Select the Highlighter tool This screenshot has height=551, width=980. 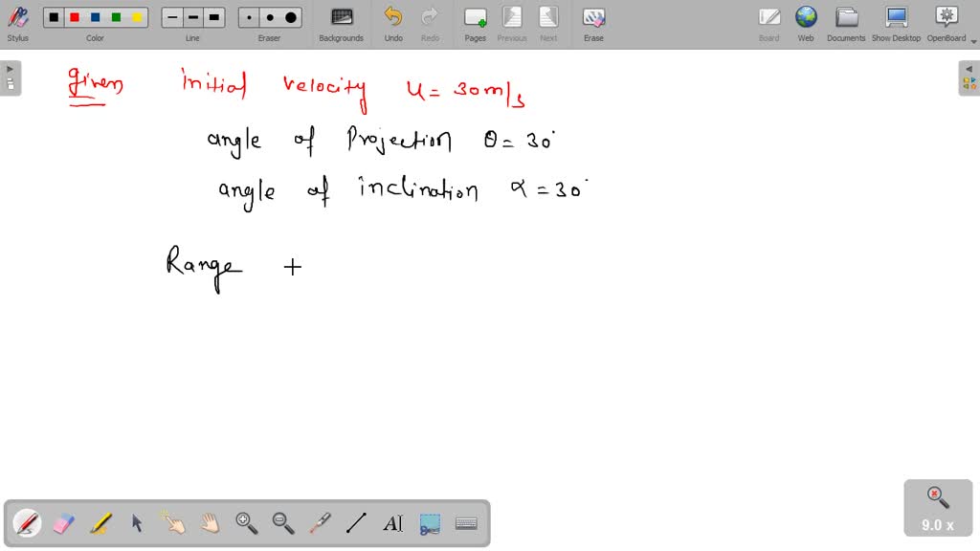click(100, 523)
